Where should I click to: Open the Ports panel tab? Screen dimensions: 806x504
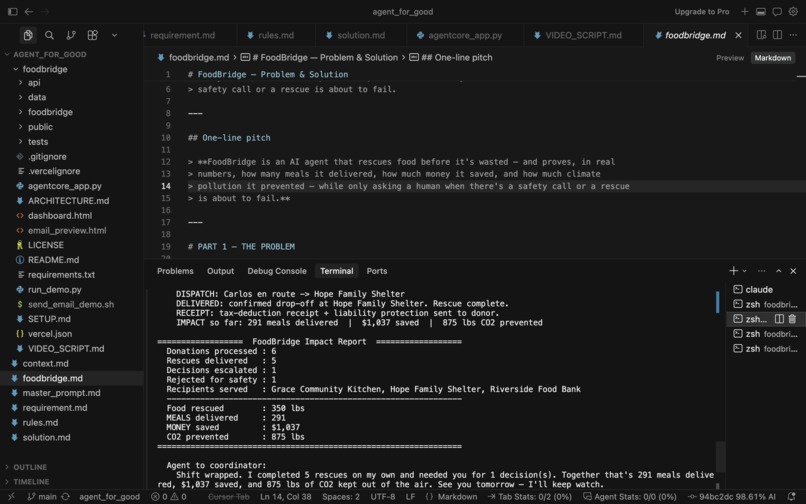[x=377, y=271]
